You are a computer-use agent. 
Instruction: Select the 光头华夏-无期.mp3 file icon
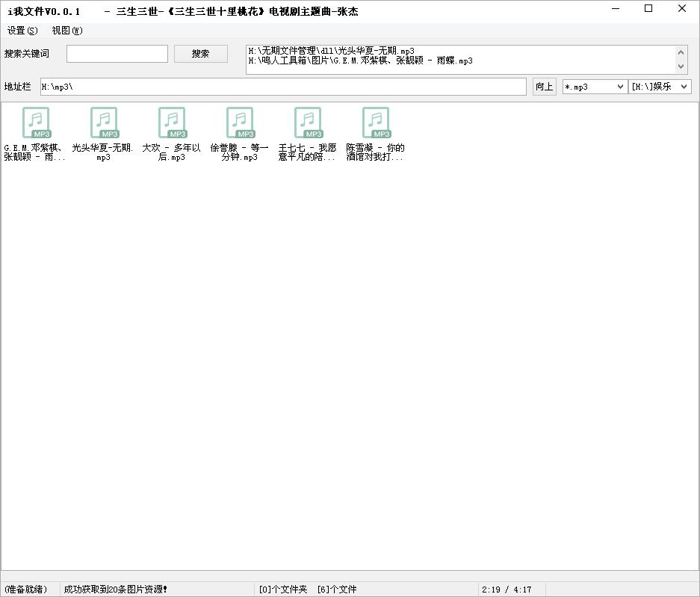click(x=104, y=123)
